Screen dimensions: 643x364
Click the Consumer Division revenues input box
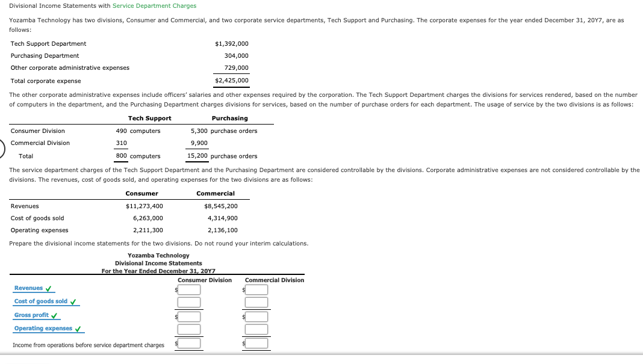click(x=190, y=289)
